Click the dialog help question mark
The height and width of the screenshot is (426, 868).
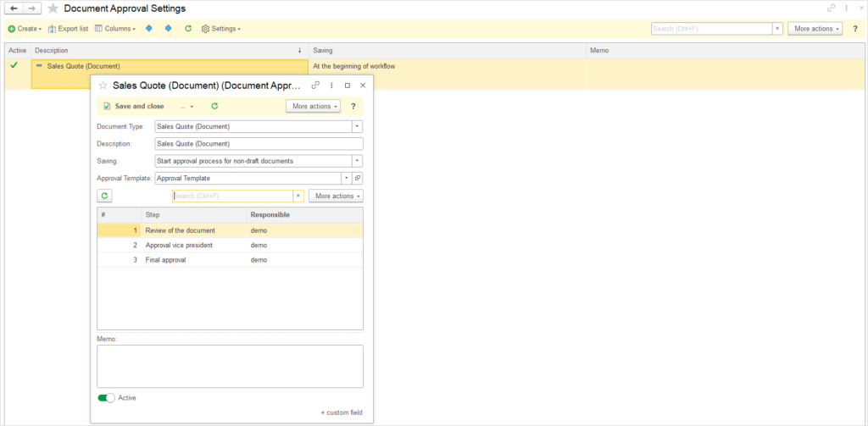click(353, 107)
